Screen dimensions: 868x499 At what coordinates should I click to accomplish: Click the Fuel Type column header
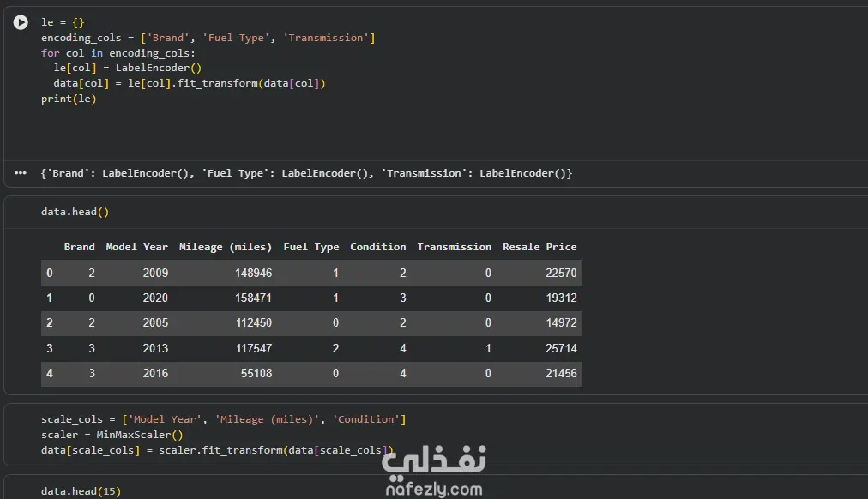point(311,247)
